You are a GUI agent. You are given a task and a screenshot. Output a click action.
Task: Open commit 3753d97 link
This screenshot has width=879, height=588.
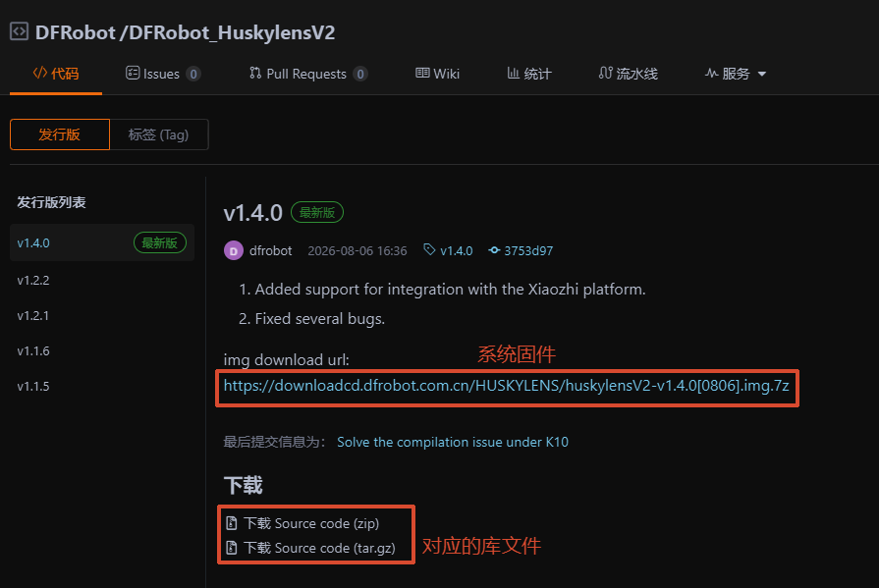point(528,250)
